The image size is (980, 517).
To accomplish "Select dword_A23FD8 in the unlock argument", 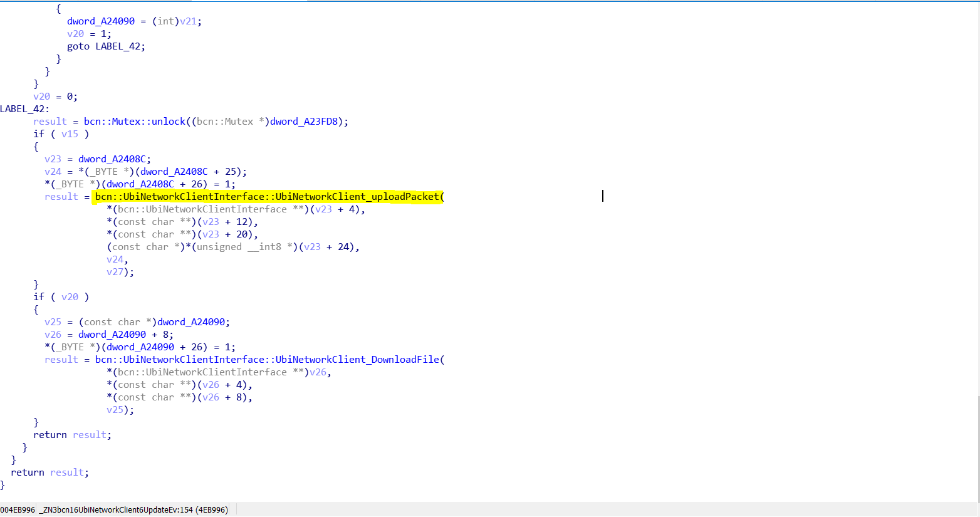I will (x=304, y=122).
